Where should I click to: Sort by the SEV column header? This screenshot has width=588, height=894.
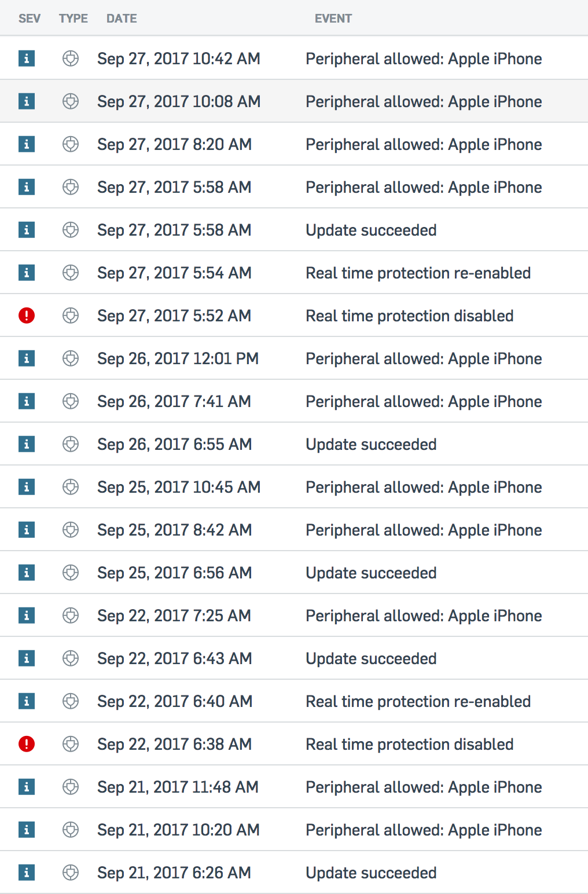pos(30,19)
